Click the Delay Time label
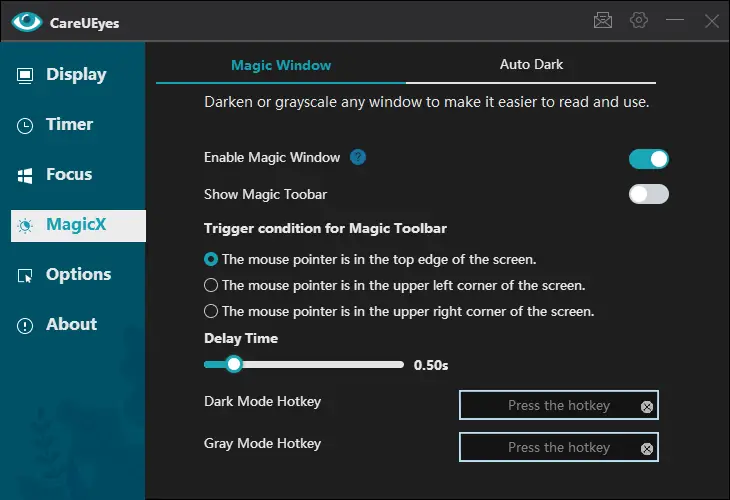Screen dimensions: 730x500 coord(241,338)
